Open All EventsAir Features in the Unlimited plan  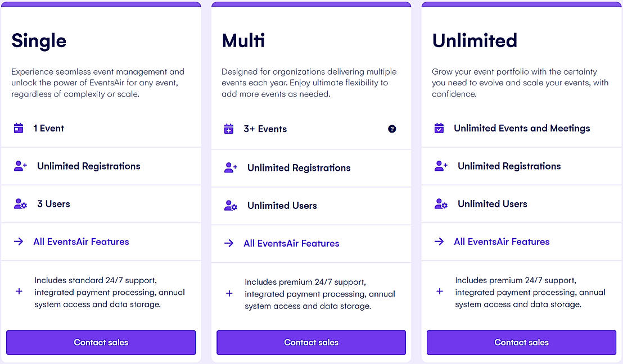coord(502,242)
